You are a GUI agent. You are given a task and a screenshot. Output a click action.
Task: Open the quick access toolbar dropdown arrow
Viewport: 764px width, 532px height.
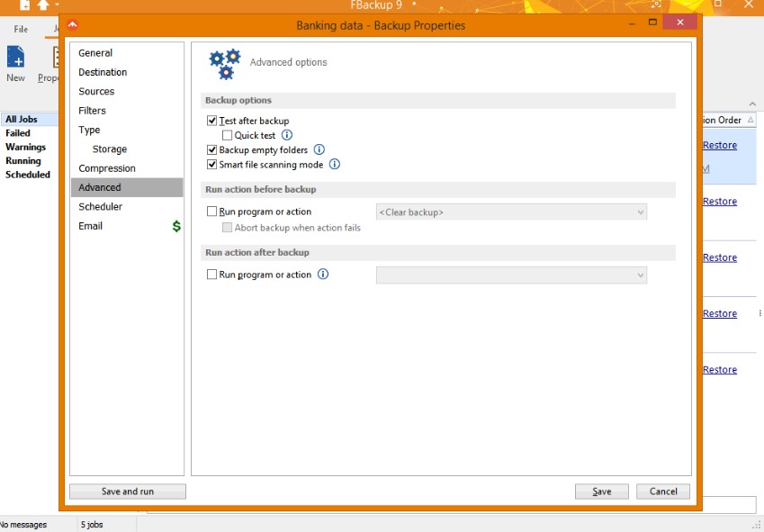(56, 5)
